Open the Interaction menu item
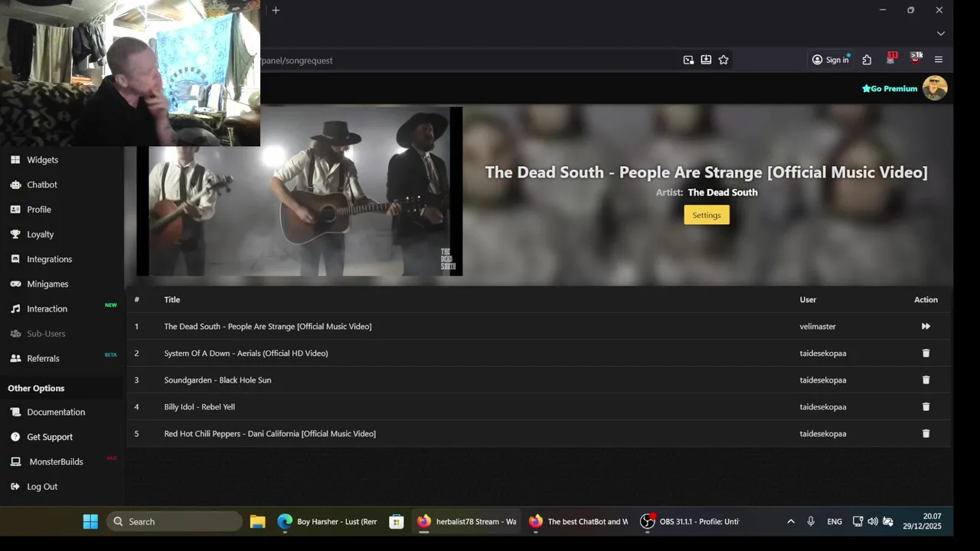The width and height of the screenshot is (980, 551). pos(47,309)
